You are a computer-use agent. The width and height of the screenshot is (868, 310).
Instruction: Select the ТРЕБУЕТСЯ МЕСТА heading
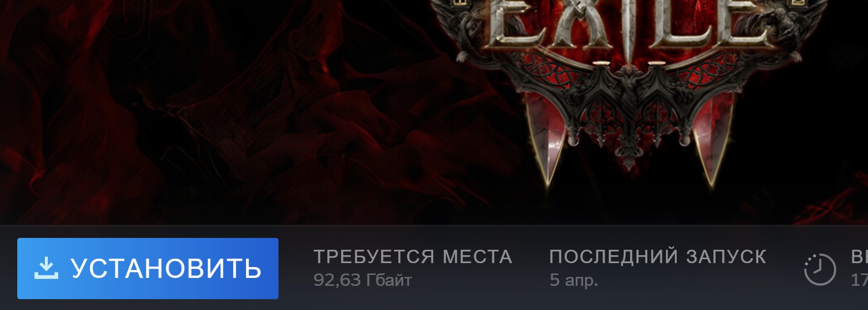(x=413, y=257)
